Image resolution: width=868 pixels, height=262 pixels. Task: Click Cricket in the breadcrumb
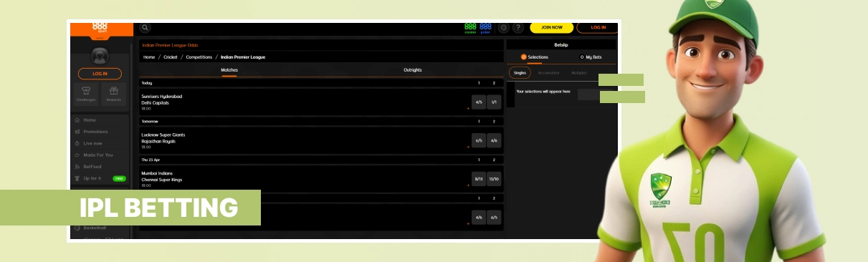point(171,57)
